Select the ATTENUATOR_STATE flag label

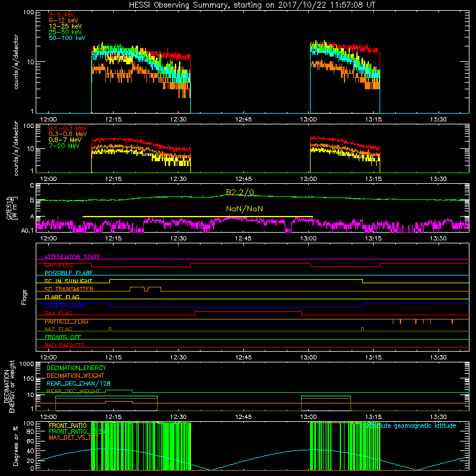tap(72, 257)
